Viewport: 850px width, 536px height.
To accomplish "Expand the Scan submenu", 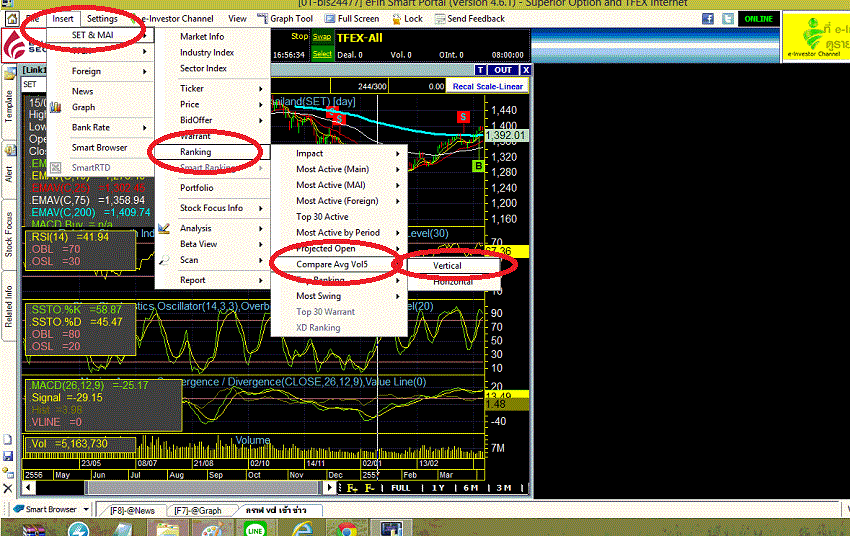I will point(212,260).
